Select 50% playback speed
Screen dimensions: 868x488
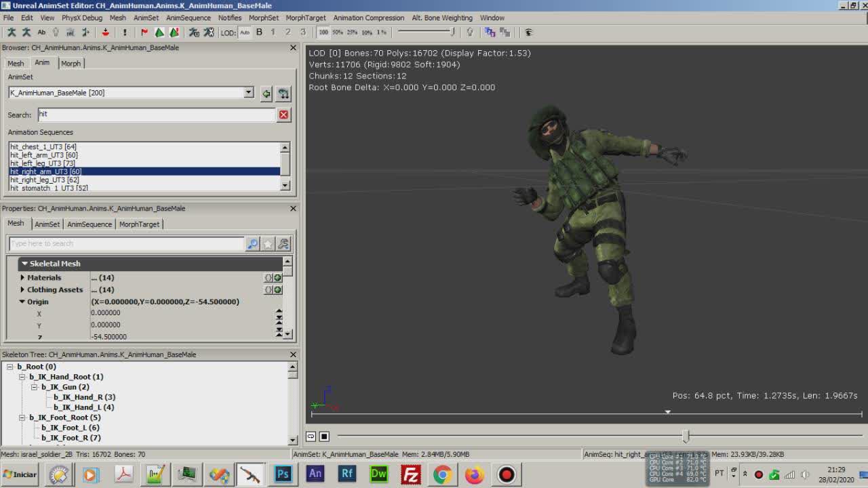coord(338,32)
